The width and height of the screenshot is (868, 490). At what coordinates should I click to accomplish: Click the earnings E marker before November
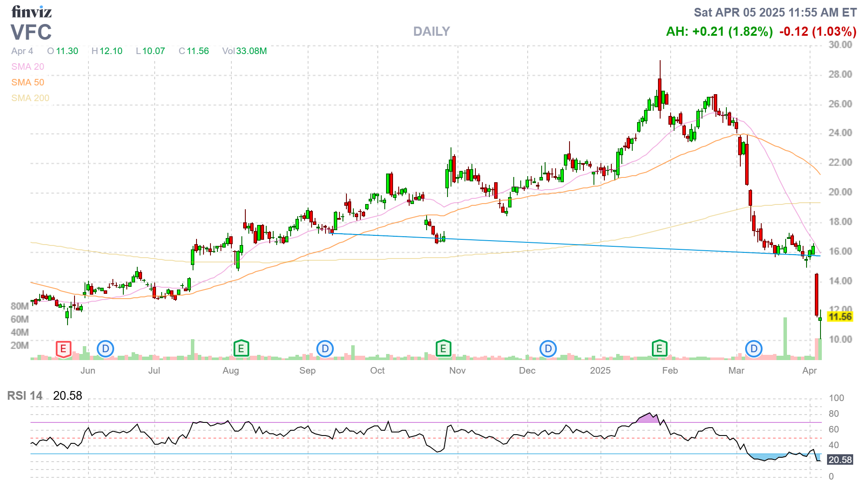(443, 349)
